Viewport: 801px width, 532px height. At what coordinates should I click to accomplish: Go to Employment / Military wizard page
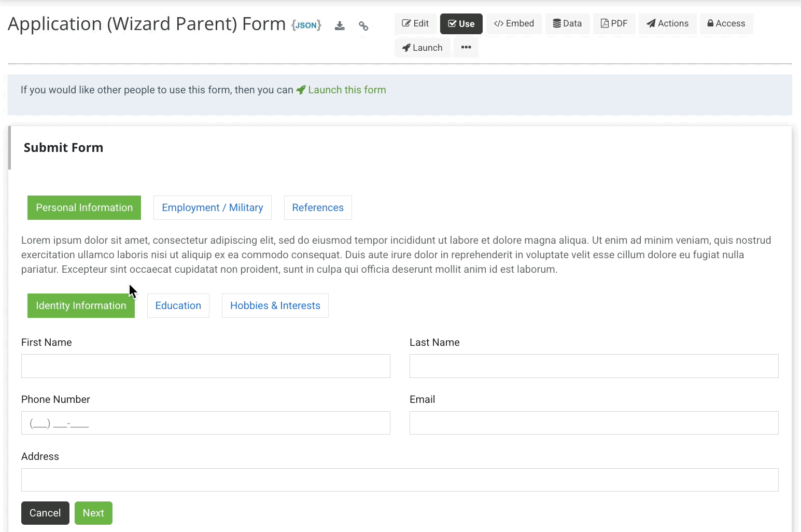[212, 207]
